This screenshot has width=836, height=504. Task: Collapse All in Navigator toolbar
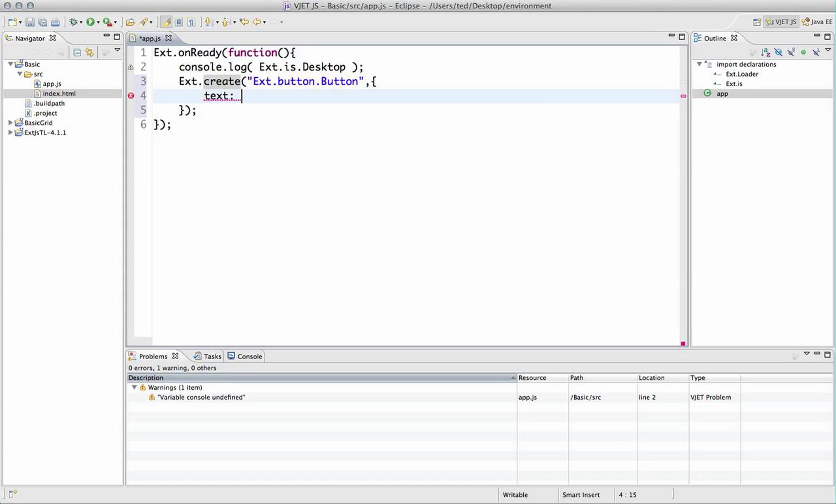coord(77,53)
